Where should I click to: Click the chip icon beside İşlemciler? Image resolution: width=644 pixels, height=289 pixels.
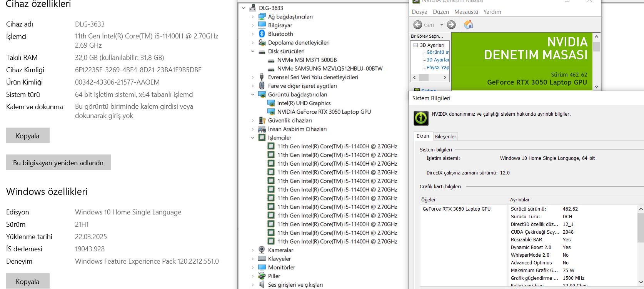click(262, 138)
